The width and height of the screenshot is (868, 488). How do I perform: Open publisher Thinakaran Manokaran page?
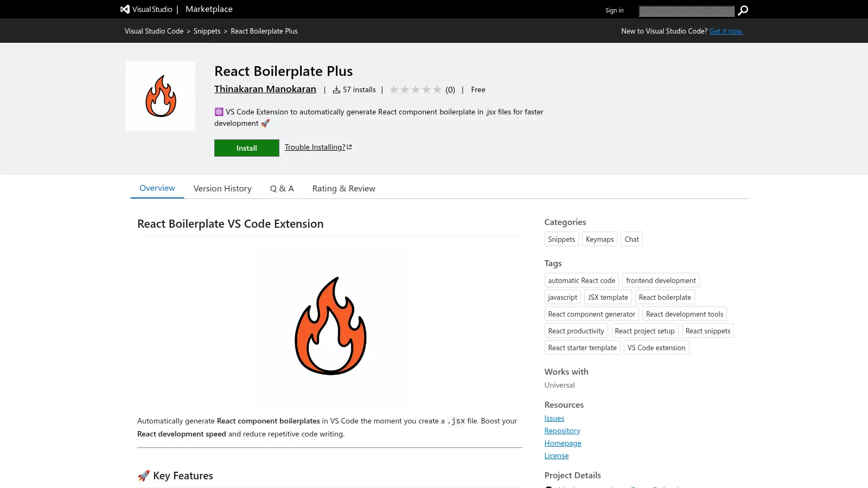click(x=265, y=89)
